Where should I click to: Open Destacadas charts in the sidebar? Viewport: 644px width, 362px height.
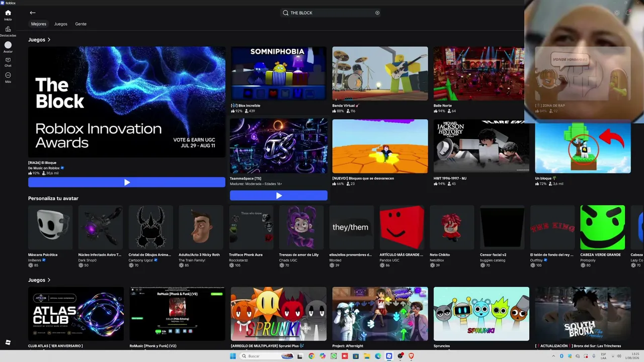[x=8, y=31]
